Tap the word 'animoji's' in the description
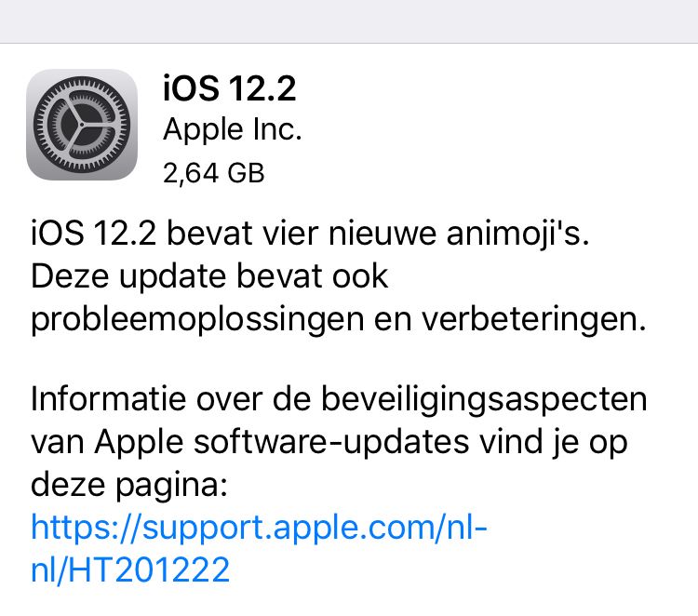Image resolution: width=698 pixels, height=616 pixels. click(517, 234)
